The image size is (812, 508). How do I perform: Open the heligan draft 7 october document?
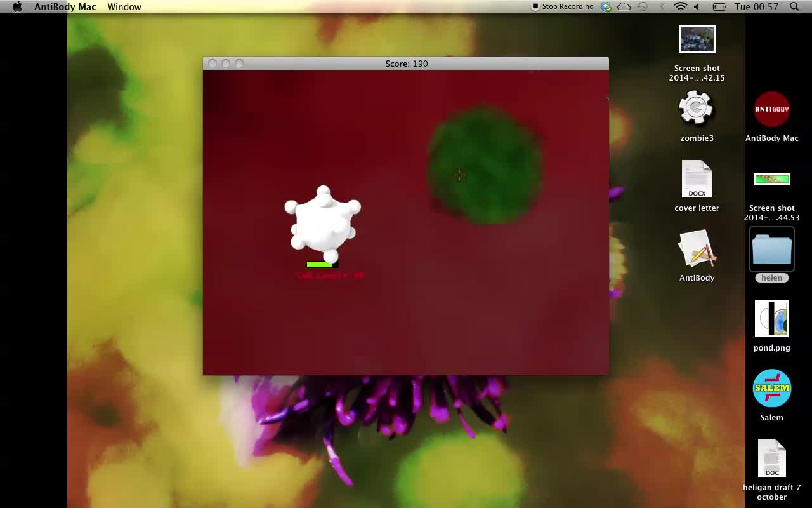[771, 458]
